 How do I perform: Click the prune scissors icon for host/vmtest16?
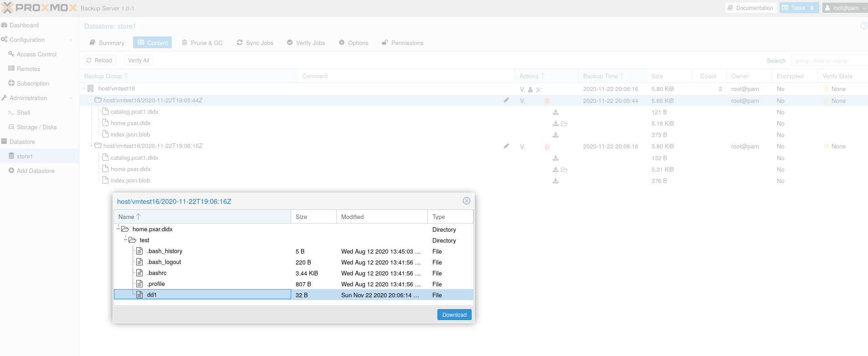pos(539,90)
